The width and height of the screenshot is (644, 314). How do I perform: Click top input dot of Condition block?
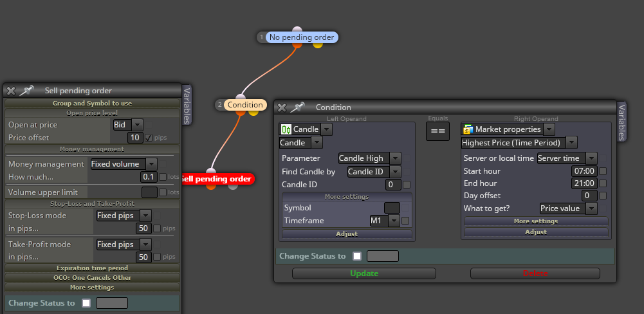click(241, 97)
